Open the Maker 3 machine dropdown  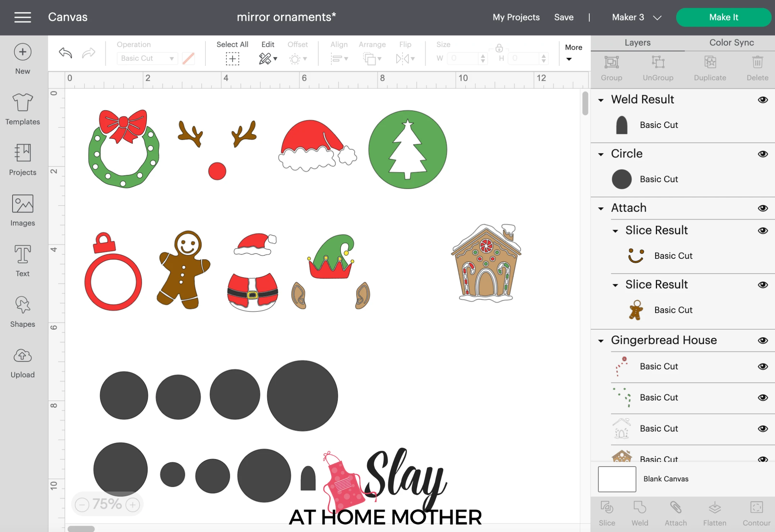coord(636,17)
